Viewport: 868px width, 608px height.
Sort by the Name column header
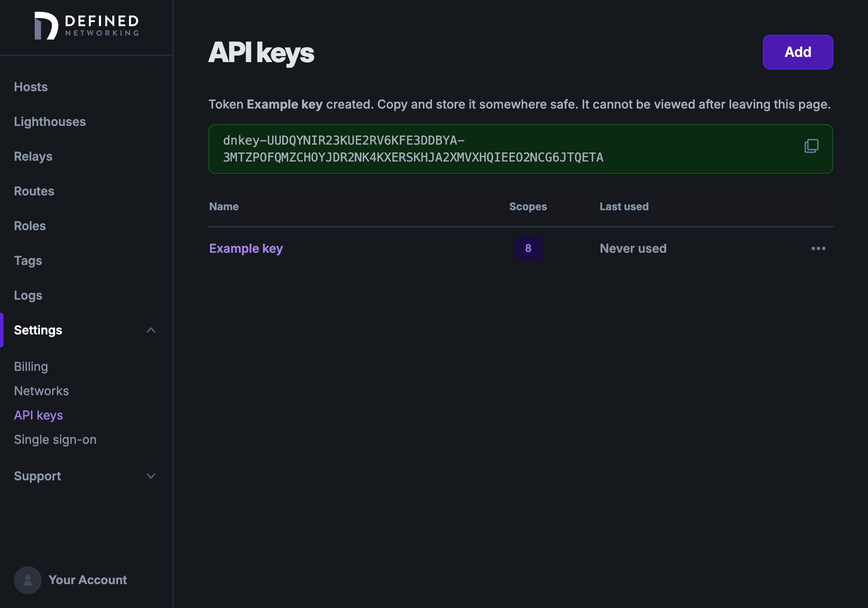click(224, 206)
